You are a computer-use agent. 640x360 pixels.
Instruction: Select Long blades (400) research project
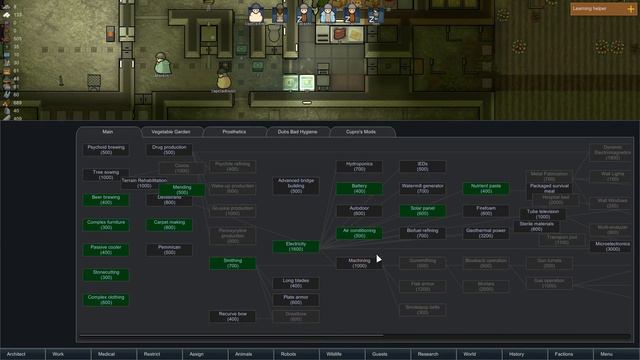pos(296,283)
